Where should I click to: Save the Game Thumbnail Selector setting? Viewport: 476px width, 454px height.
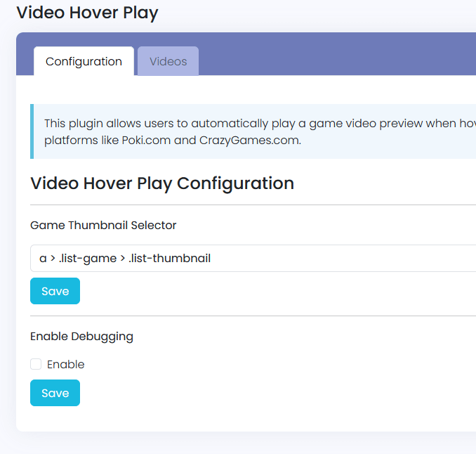click(55, 291)
